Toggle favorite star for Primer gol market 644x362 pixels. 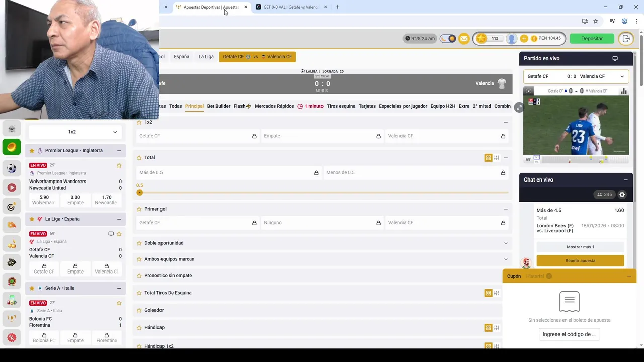pos(139,209)
